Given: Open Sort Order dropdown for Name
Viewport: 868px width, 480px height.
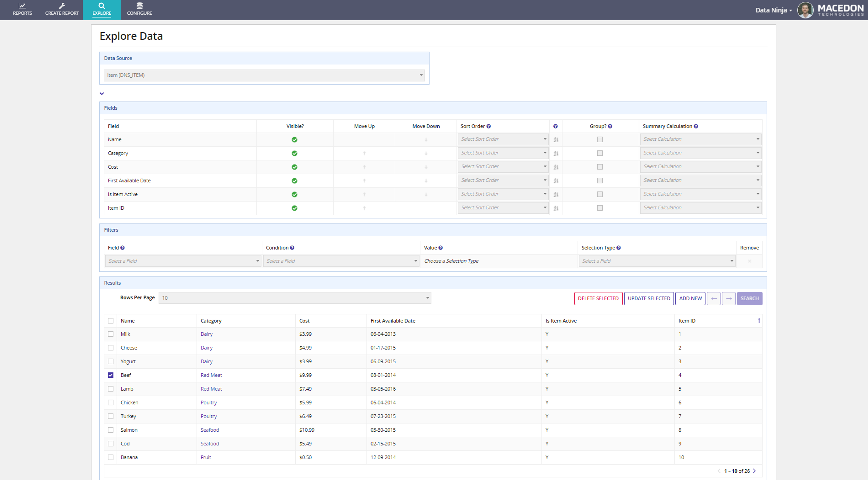Looking at the screenshot, I should tap(503, 139).
